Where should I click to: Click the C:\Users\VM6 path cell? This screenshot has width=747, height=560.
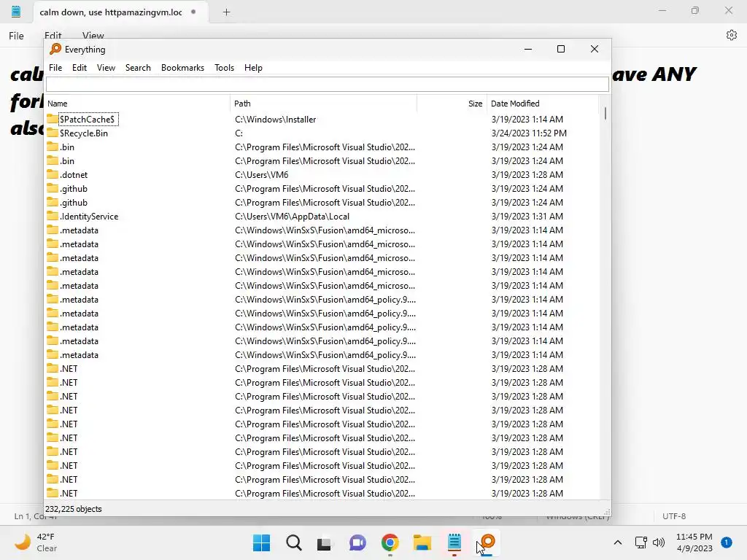pos(262,175)
